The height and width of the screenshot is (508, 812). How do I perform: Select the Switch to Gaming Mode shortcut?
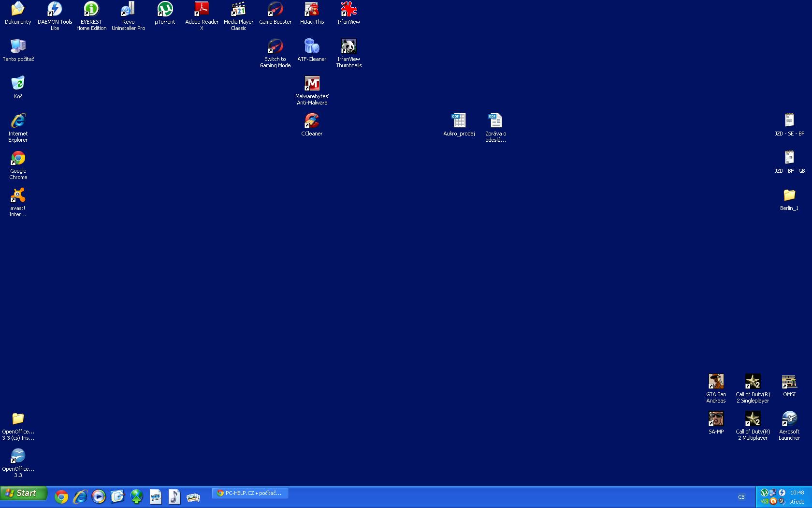tap(275, 46)
